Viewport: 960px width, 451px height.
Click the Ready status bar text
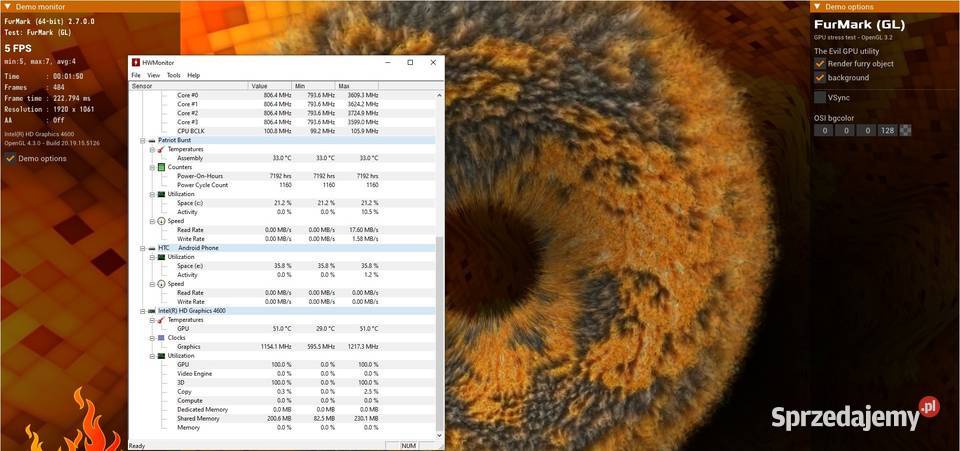pyautogui.click(x=137, y=446)
